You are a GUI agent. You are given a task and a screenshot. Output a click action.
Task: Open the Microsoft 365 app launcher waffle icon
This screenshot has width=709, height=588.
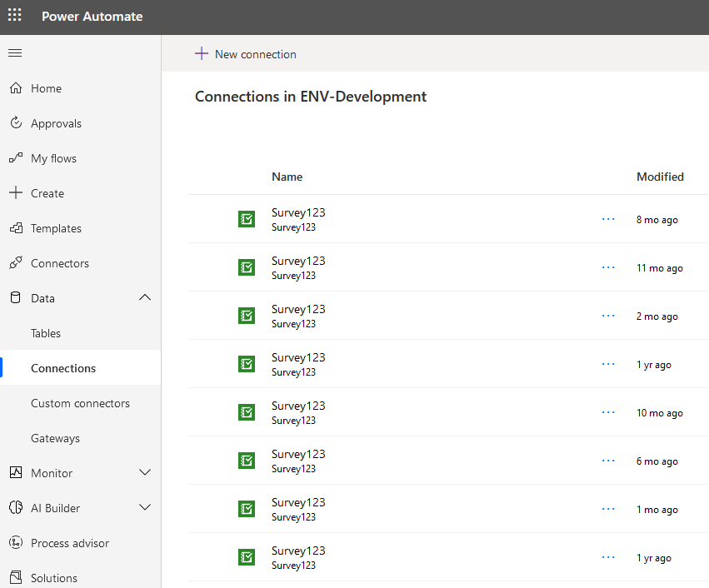(14, 17)
